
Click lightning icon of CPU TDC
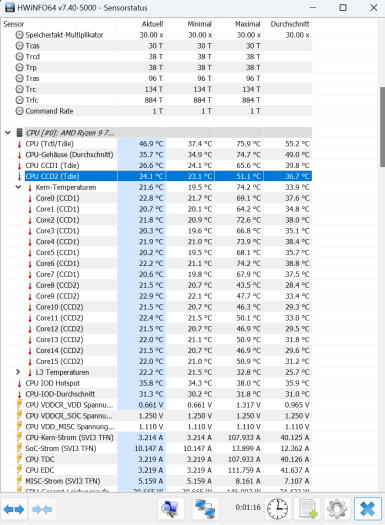(x=19, y=459)
